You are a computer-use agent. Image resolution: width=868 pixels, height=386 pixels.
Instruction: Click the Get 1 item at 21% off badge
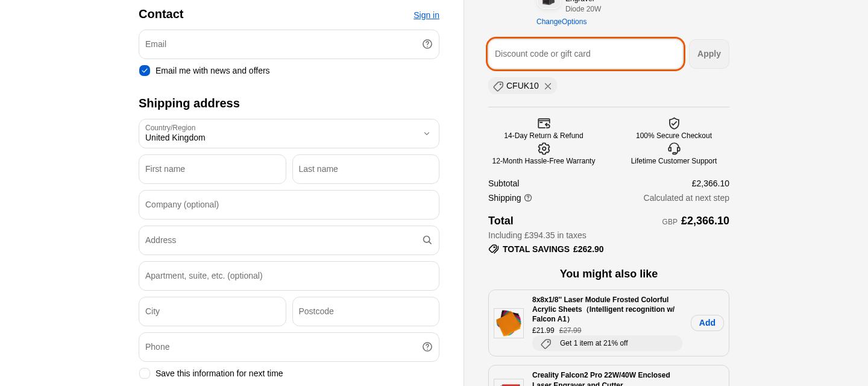tap(607, 343)
